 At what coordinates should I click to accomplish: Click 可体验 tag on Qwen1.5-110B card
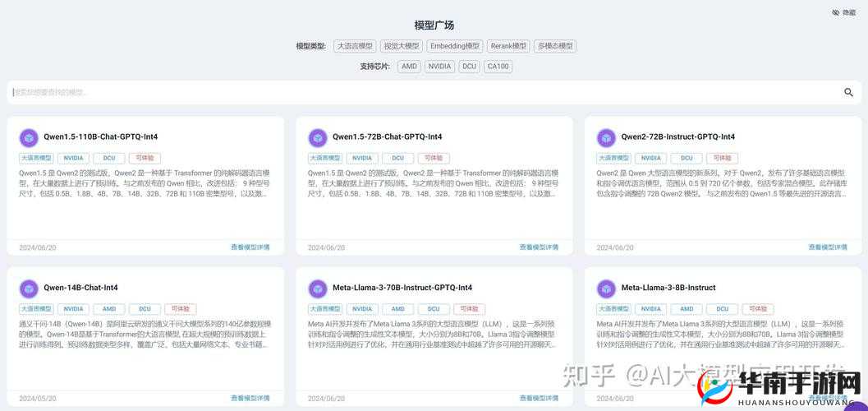click(x=145, y=158)
